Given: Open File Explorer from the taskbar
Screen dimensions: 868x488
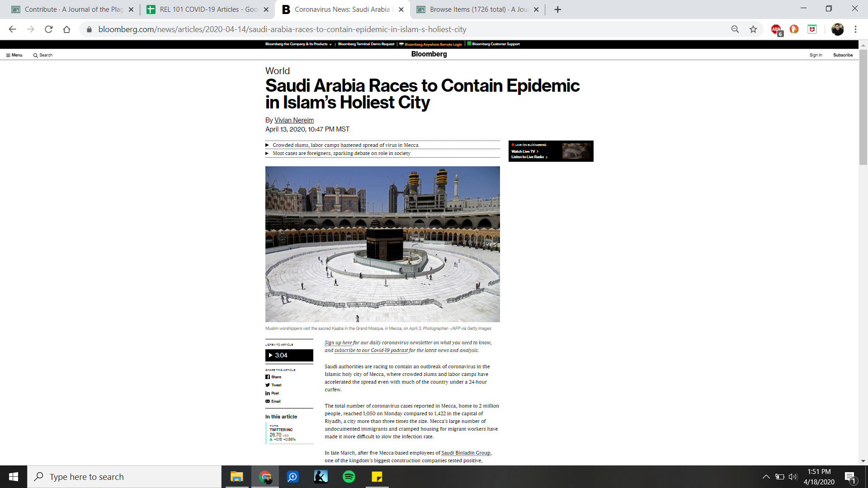Looking at the screenshot, I should coord(236,477).
